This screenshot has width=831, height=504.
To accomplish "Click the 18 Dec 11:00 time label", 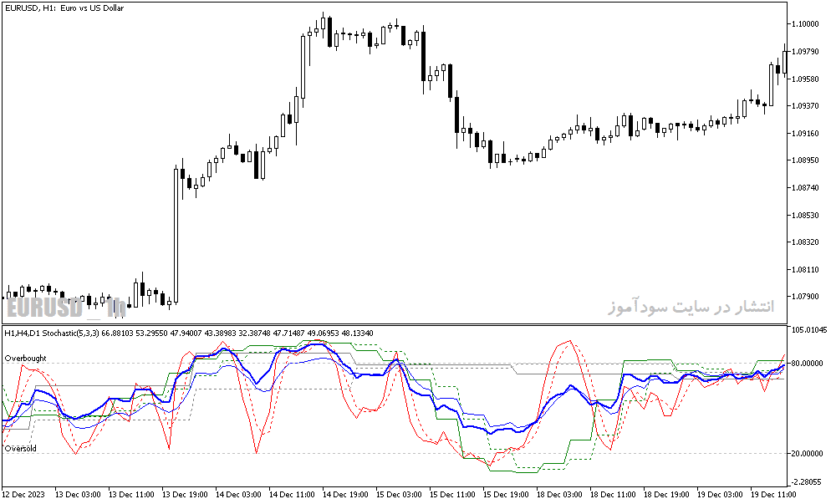I will click(x=613, y=495).
